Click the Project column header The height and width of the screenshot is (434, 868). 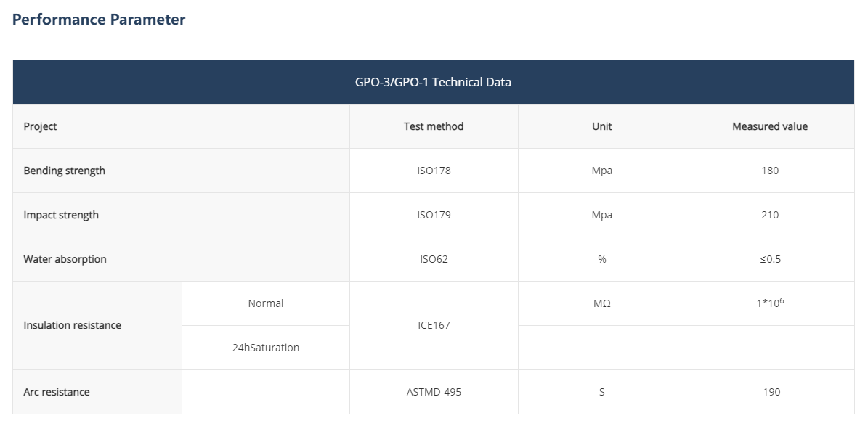pyautogui.click(x=40, y=126)
